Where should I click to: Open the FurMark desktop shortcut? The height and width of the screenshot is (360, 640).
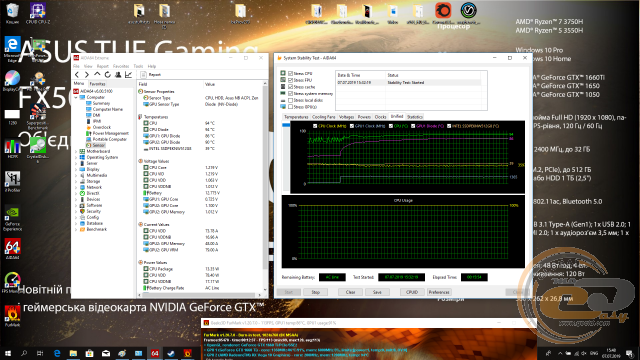12,316
